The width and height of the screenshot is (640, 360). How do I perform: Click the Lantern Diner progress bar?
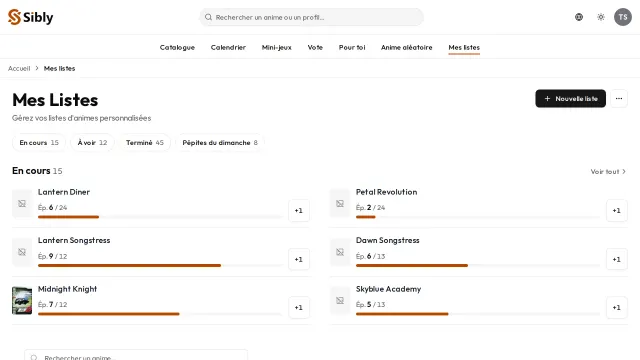(x=160, y=217)
